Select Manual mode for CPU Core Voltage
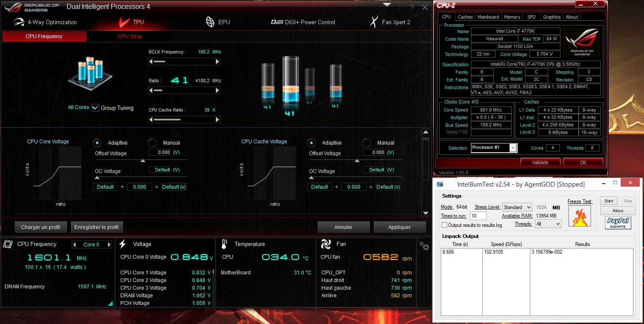644x324 pixels. coord(152,143)
